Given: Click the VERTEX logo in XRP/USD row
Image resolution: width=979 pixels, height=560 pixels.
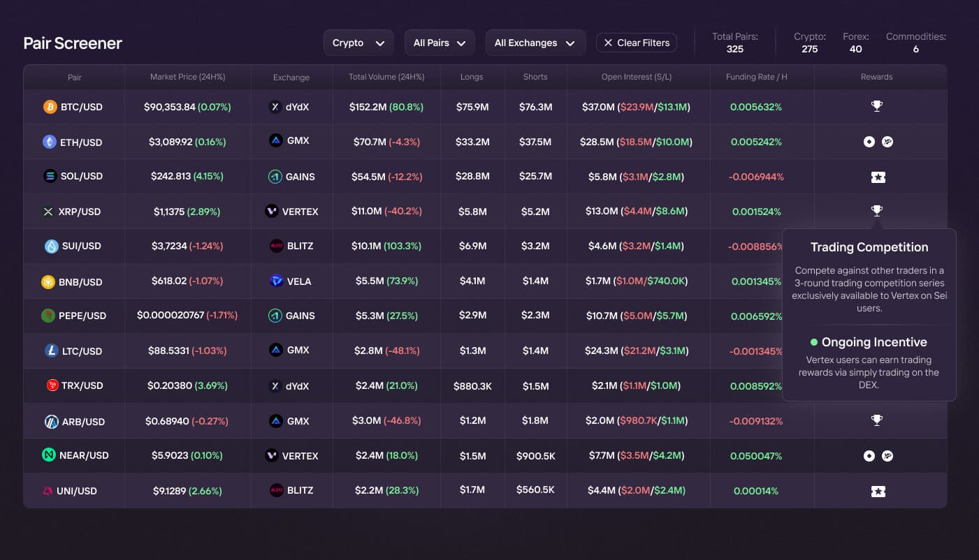Looking at the screenshot, I should pos(272,211).
